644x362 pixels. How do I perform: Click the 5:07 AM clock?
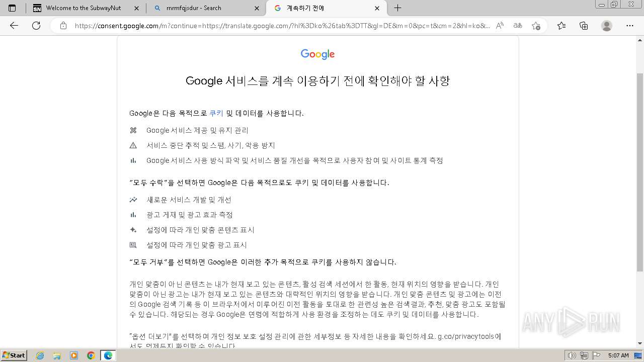tap(618, 355)
